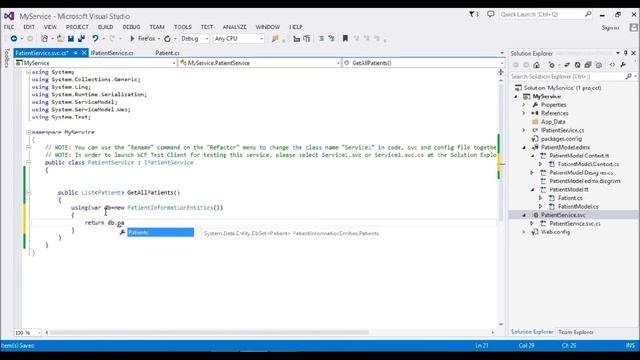Open the ANALYZE menu
The width and height of the screenshot is (640, 360).
234,27
